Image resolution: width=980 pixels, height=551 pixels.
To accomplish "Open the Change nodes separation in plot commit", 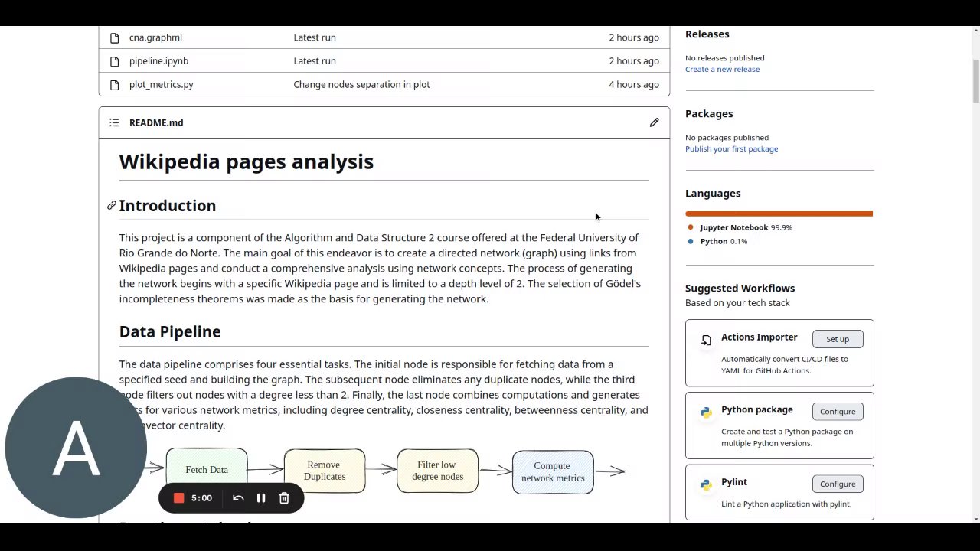I will 361,85.
